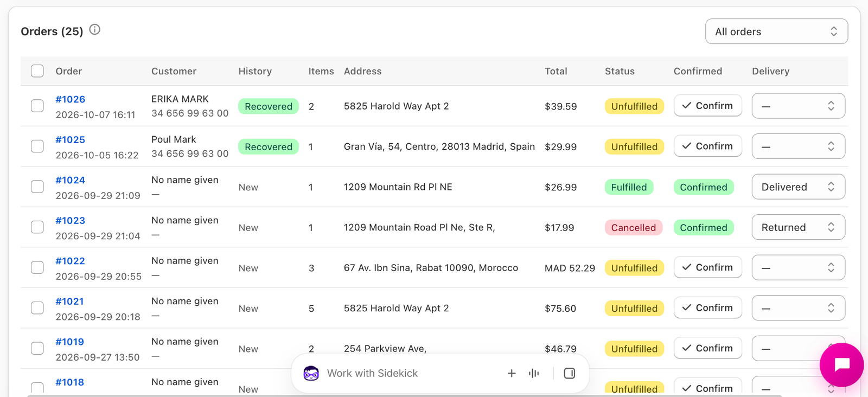Open the pink chat bubble widget
Image resolution: width=868 pixels, height=397 pixels.
coord(841,364)
